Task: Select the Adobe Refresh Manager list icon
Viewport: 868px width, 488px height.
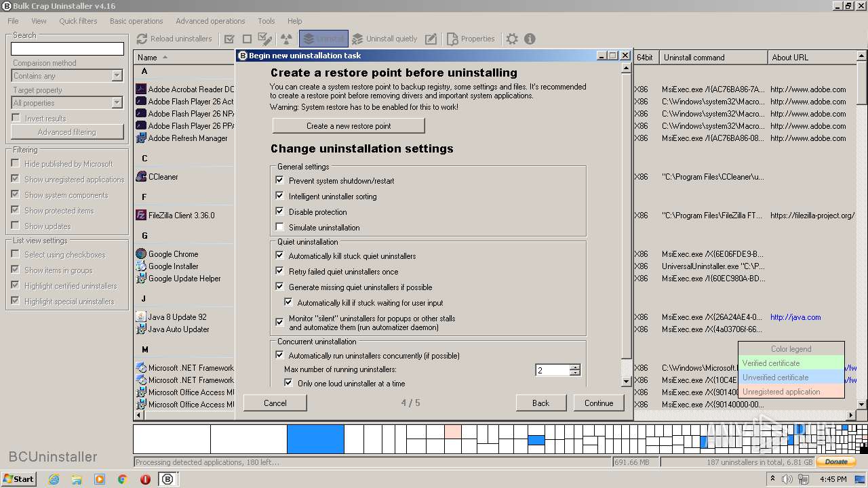Action: pyautogui.click(x=141, y=138)
